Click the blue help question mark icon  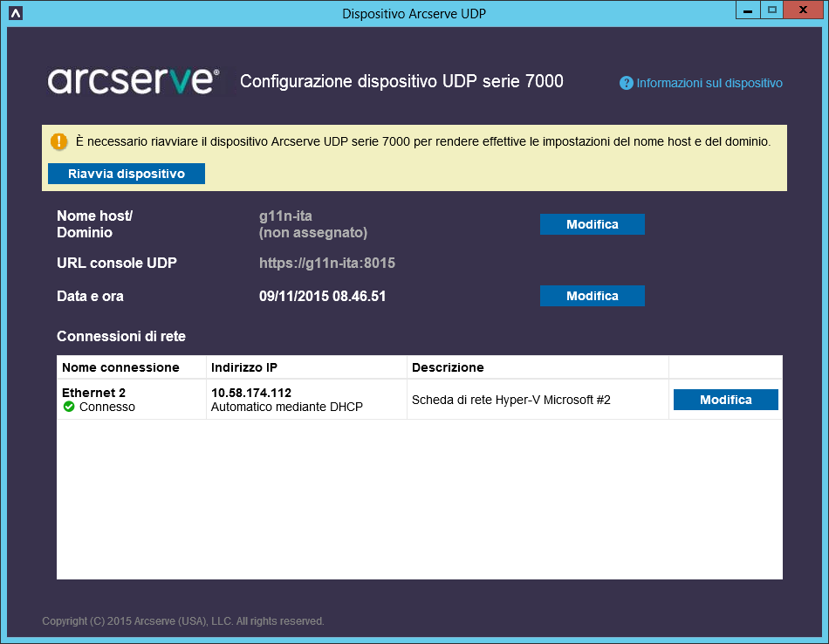626,83
